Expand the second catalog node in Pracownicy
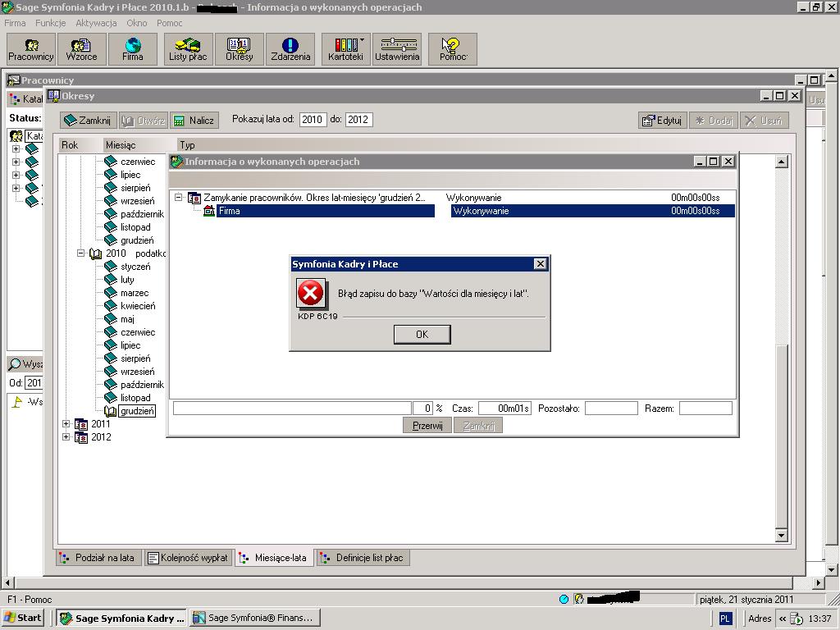Screen dimensions: 840x630 (16, 162)
